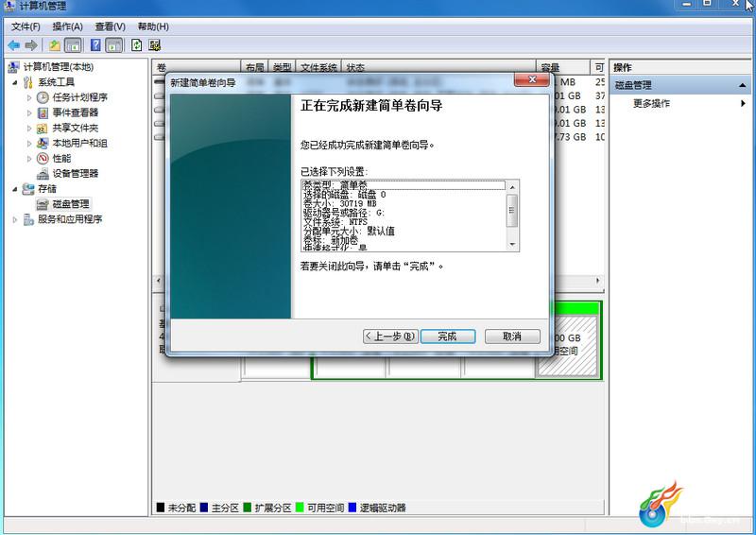The width and height of the screenshot is (756, 535).
Task: Click the 完成 button in wizard
Action: [448, 337]
